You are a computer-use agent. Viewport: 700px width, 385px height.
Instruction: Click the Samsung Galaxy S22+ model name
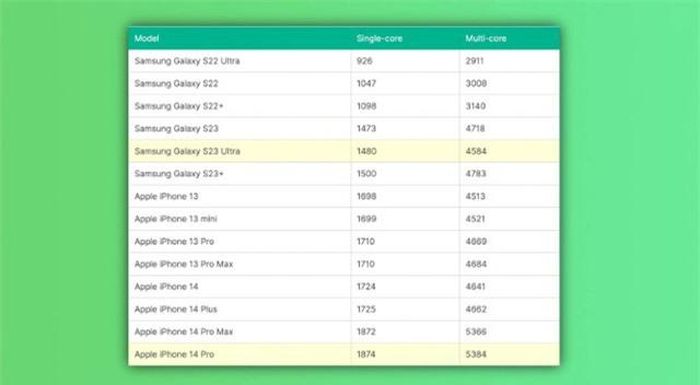179,106
